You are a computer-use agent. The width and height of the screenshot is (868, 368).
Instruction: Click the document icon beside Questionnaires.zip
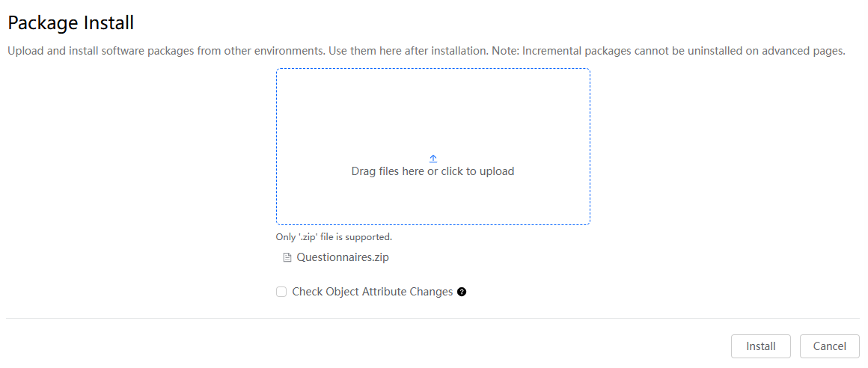(x=287, y=257)
